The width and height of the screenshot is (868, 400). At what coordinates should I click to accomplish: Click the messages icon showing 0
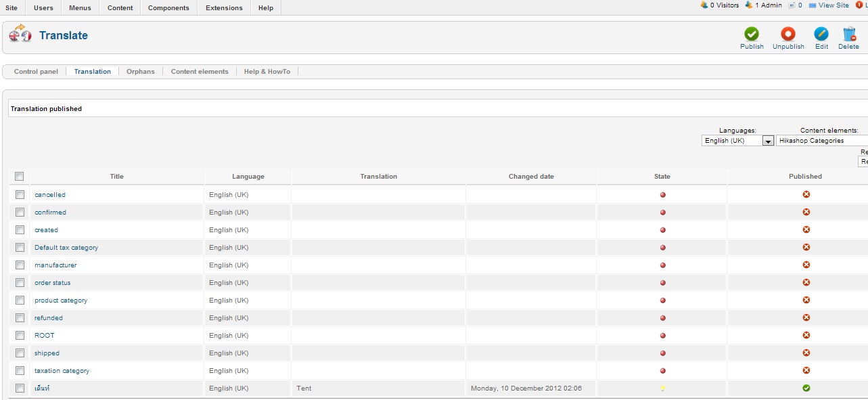792,5
